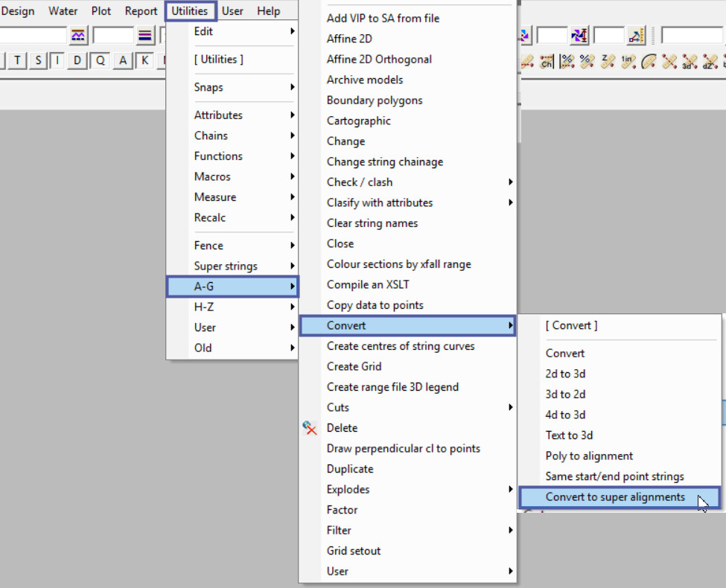Choose Create Grid entry

[407, 367]
